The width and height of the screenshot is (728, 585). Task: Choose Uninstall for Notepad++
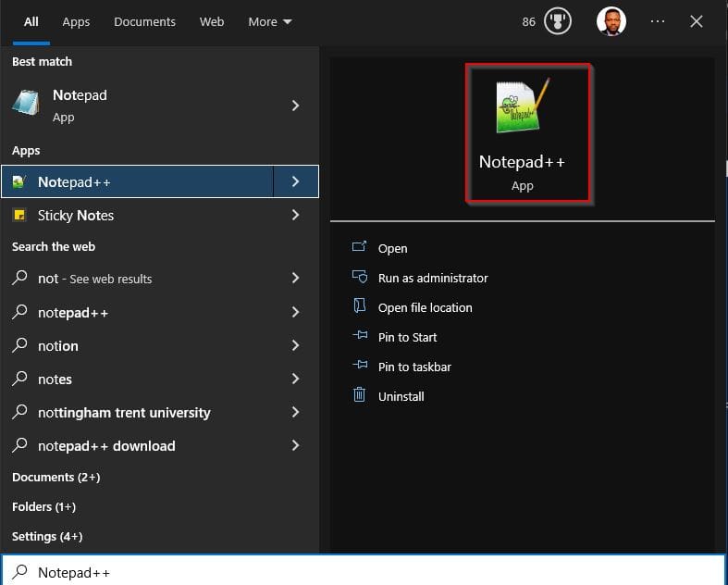pyautogui.click(x=401, y=396)
